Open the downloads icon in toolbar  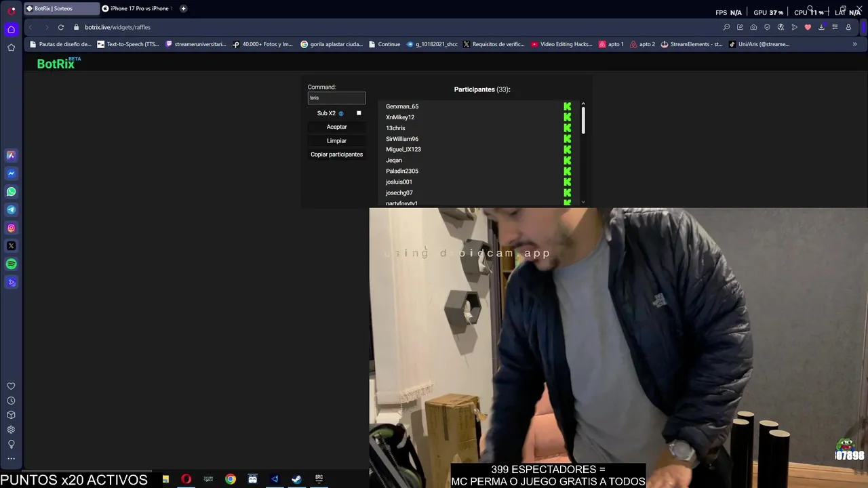pos(821,27)
